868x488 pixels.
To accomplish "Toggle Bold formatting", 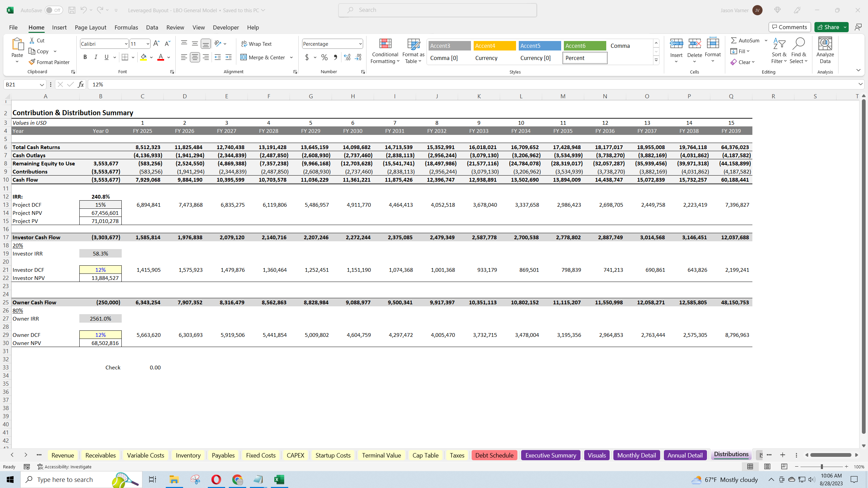I will coord(85,57).
